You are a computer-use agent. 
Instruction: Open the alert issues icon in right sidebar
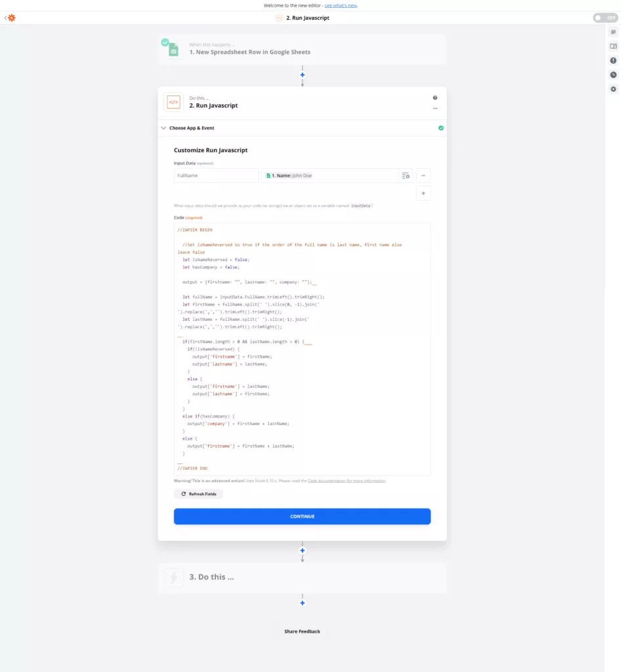pos(613,60)
